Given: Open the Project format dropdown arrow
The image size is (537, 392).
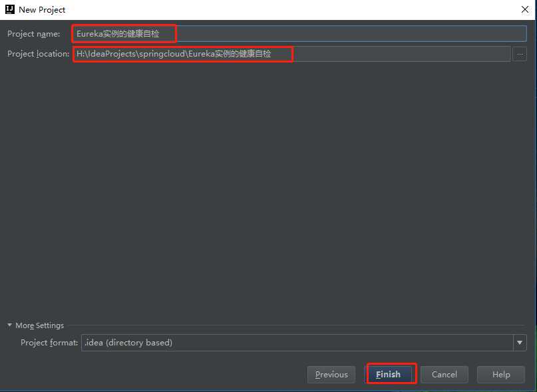Looking at the screenshot, I should pos(520,343).
